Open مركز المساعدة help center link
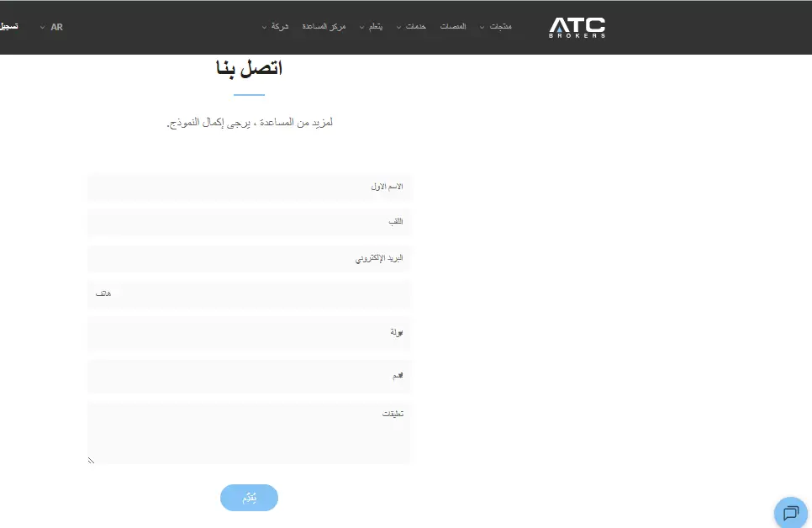This screenshot has height=528, width=812. pos(324,26)
